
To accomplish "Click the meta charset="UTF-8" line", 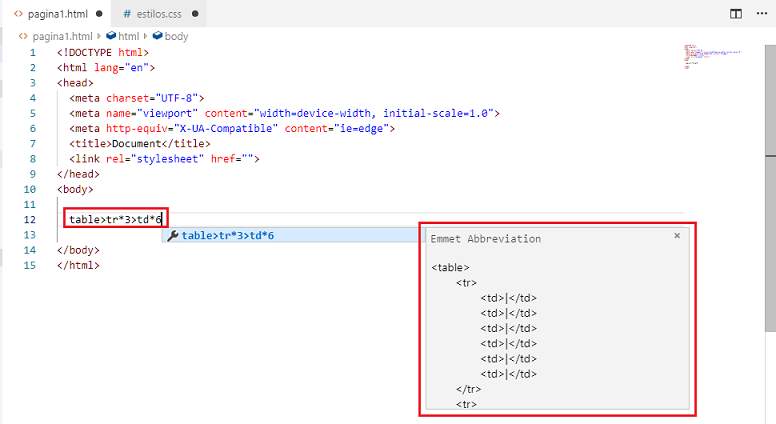I will (137, 98).
